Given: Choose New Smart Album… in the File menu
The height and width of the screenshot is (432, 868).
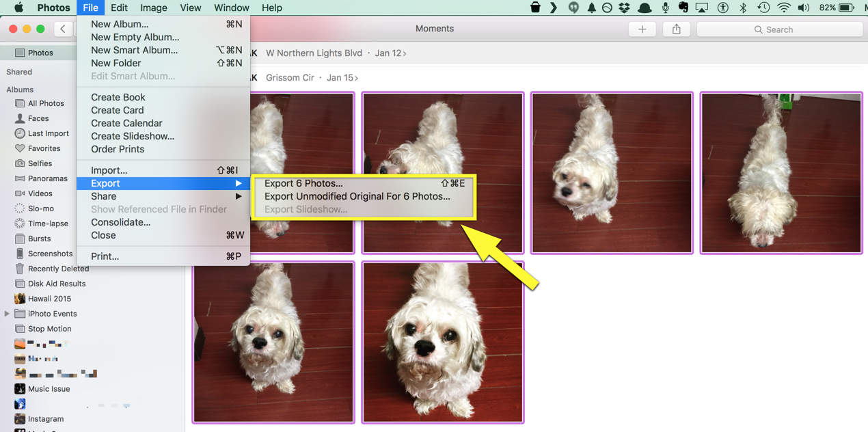Looking at the screenshot, I should coord(134,50).
